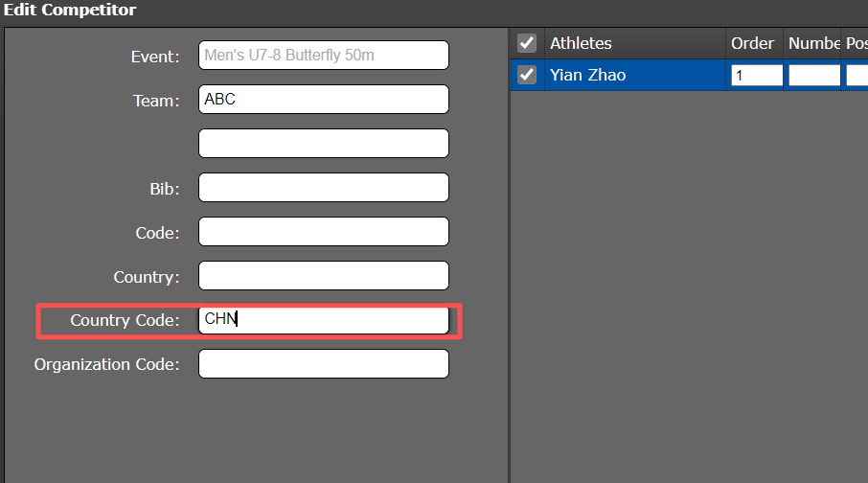
Task: Click the Country Code field containing CHN
Action: pos(323,320)
